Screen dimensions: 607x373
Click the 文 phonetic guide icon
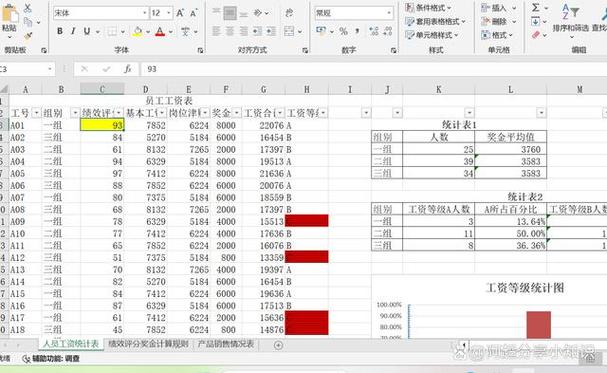185,31
